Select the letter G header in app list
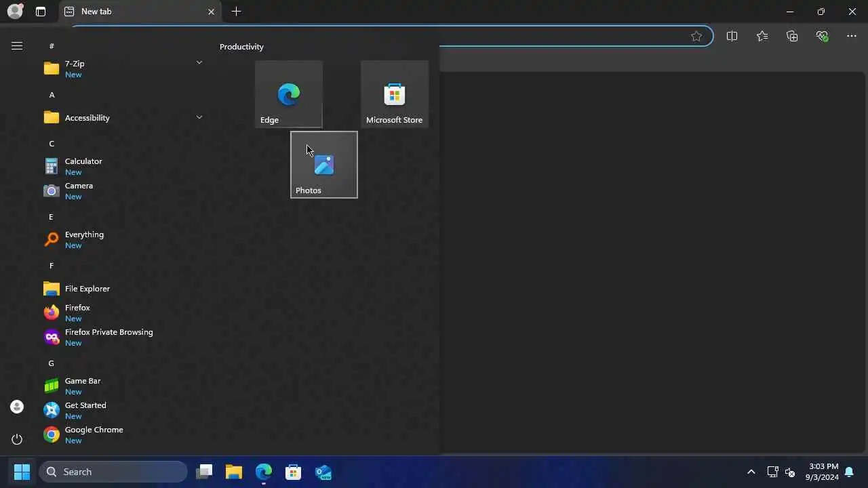This screenshot has width=868, height=488. click(x=51, y=363)
